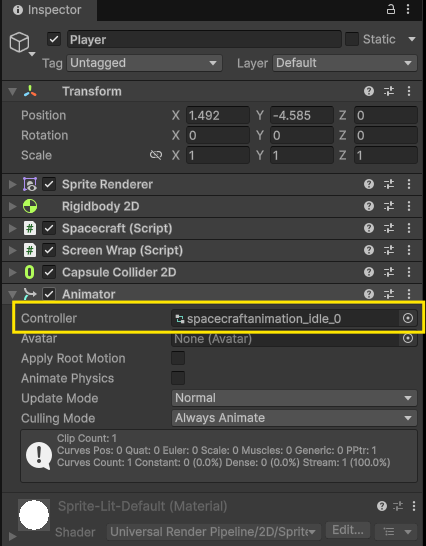Open Sprite-Lit-Default material help
This screenshot has width=426, height=546.
click(x=382, y=506)
